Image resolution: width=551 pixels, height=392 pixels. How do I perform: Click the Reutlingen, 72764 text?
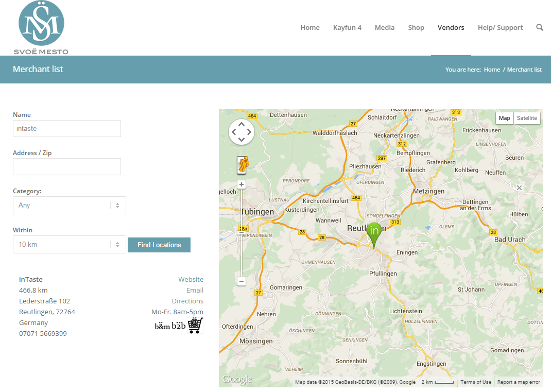pos(47,312)
